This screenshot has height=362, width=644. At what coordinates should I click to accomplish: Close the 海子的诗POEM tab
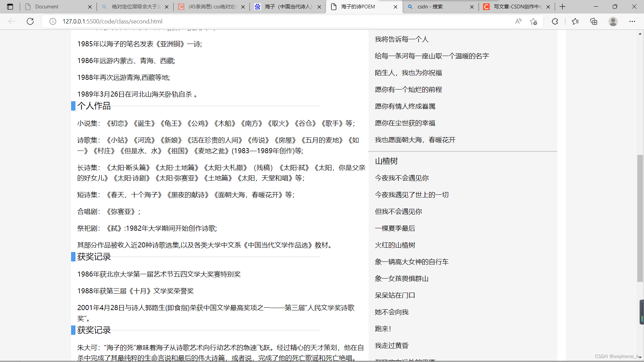(395, 6)
